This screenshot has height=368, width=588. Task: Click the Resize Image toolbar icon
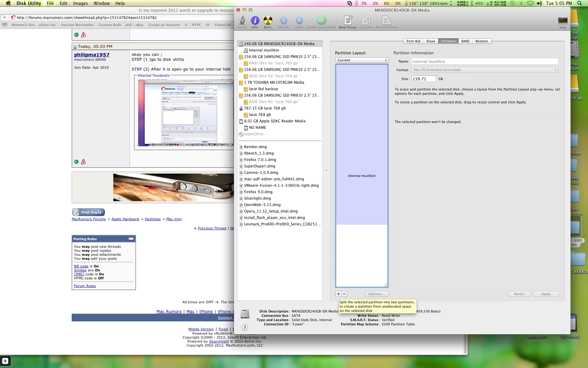coord(386,22)
